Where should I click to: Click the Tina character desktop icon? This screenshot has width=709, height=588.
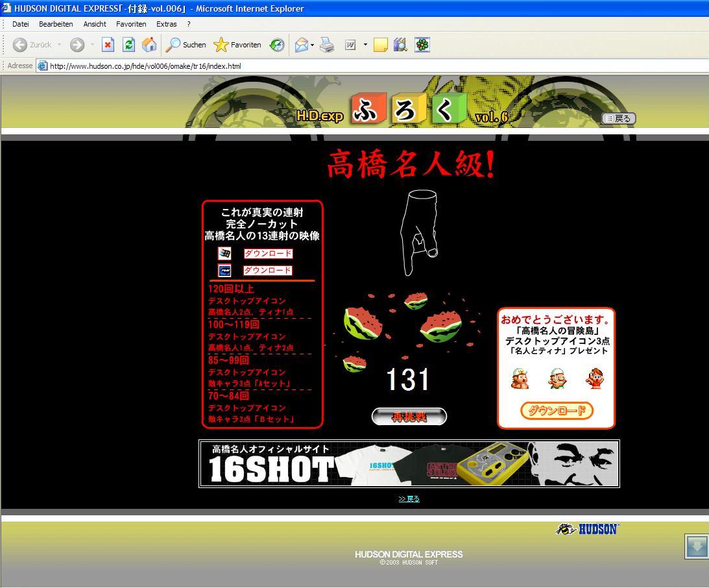595,378
